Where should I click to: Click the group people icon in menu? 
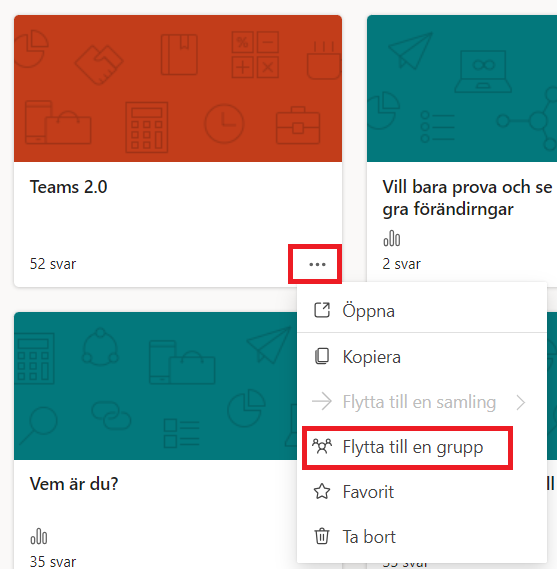(322, 446)
